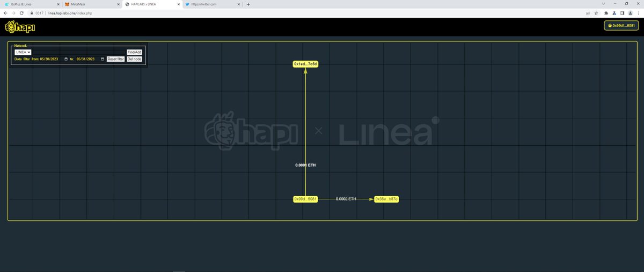
Task: Open connected wallet 0x99d1...6081 button
Action: (621, 26)
